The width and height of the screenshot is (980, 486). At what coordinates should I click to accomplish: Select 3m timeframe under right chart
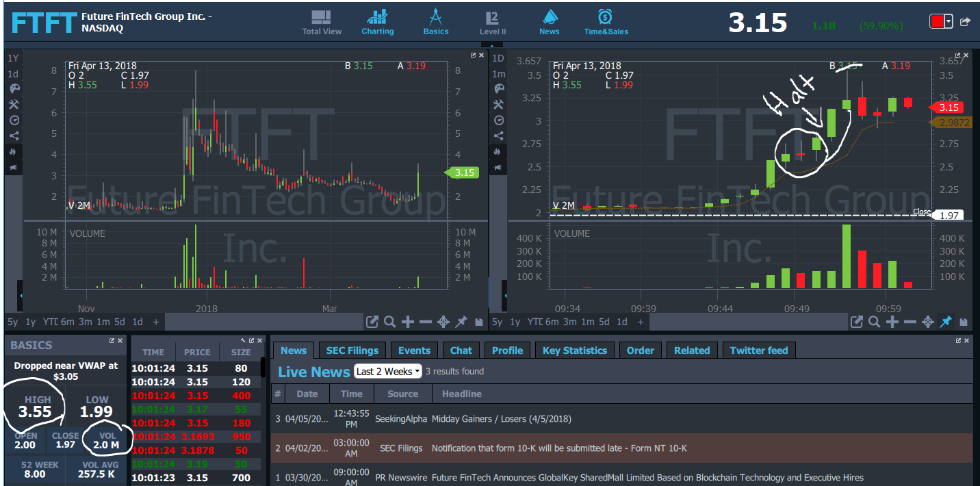[569, 322]
